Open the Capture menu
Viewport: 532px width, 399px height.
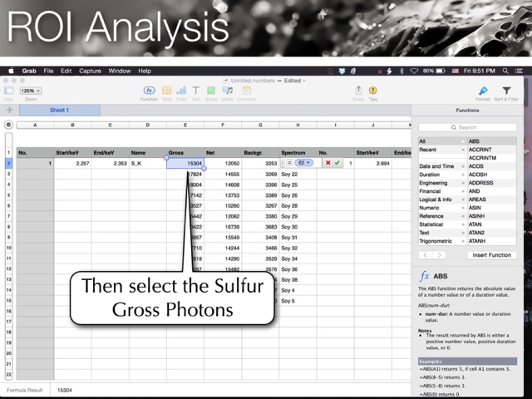pos(90,71)
